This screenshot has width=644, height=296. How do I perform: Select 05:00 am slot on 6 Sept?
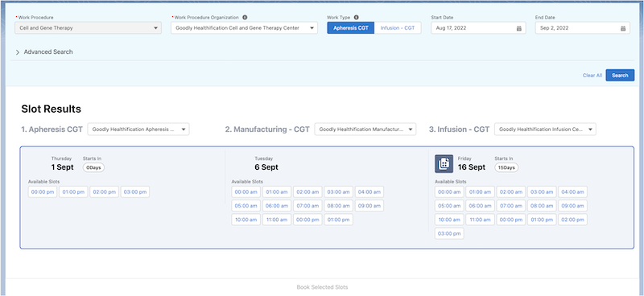pyautogui.click(x=246, y=206)
